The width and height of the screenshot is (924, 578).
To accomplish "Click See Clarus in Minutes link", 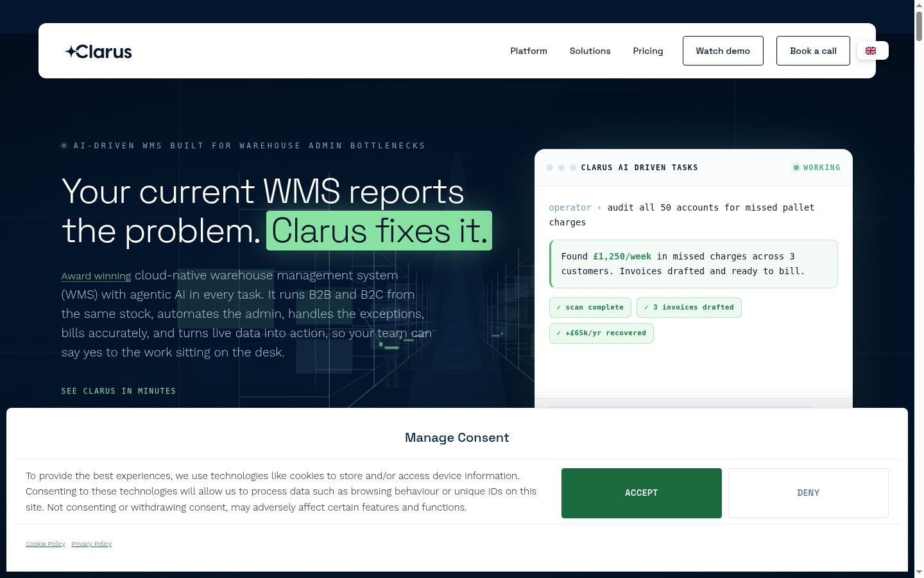I will (x=119, y=391).
